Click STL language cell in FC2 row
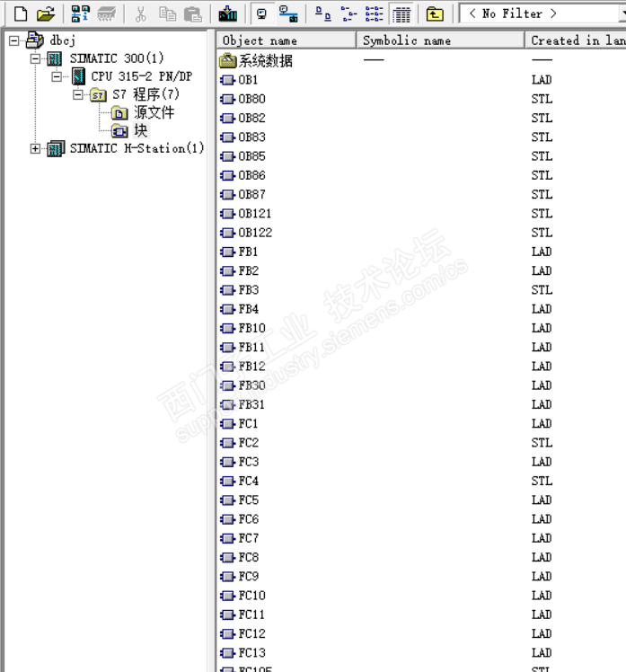 [x=542, y=443]
